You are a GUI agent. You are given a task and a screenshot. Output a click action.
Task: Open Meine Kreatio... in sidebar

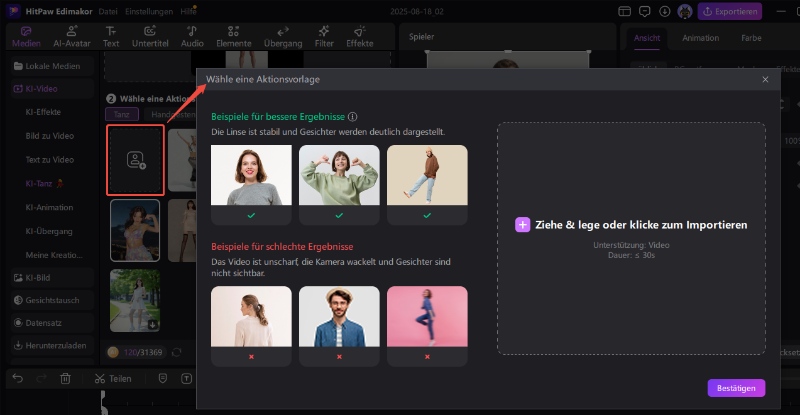[54, 255]
